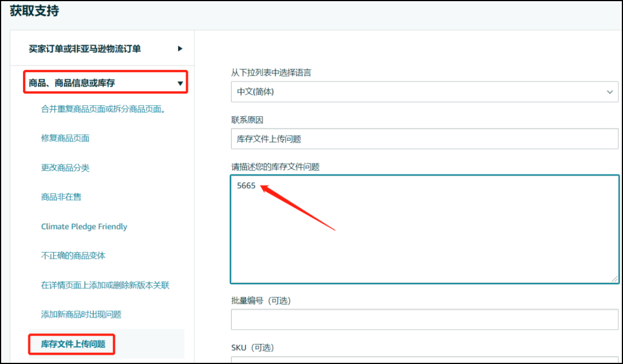
Task: Select the 库存文件上传问题 menu item
Action: [x=73, y=344]
